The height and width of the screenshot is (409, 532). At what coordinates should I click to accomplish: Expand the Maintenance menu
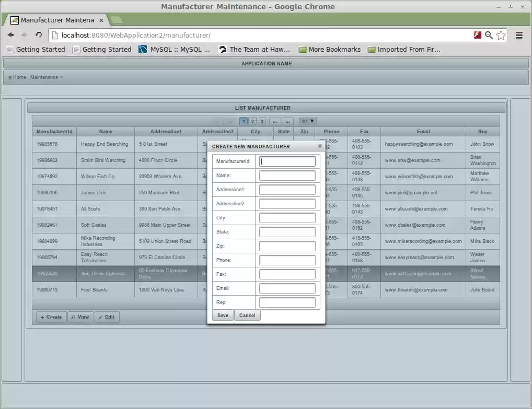pos(47,77)
